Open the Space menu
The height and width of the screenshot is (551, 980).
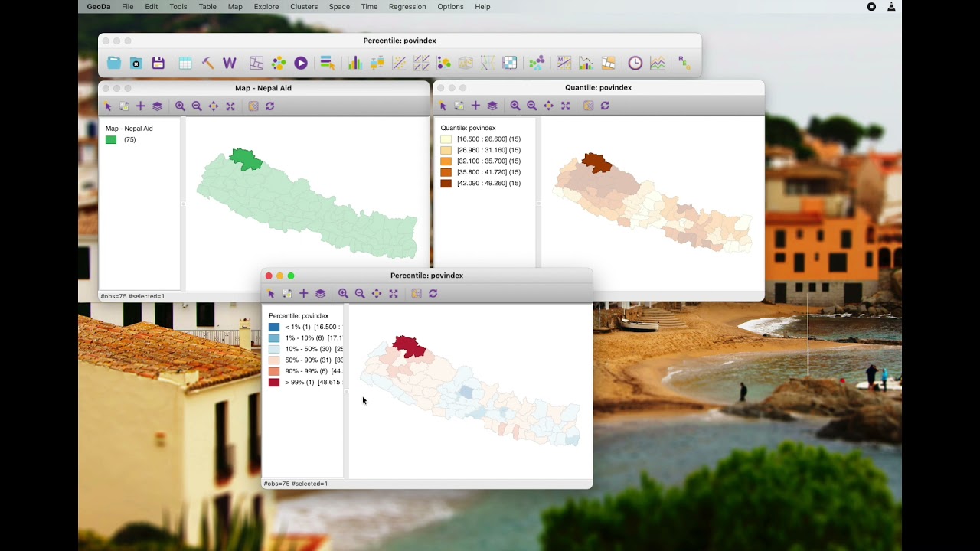339,7
